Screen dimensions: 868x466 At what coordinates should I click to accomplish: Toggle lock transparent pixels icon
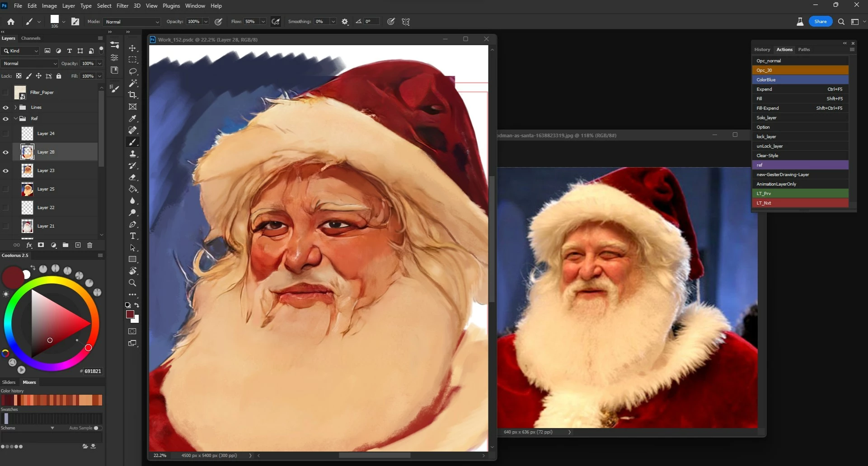19,76
